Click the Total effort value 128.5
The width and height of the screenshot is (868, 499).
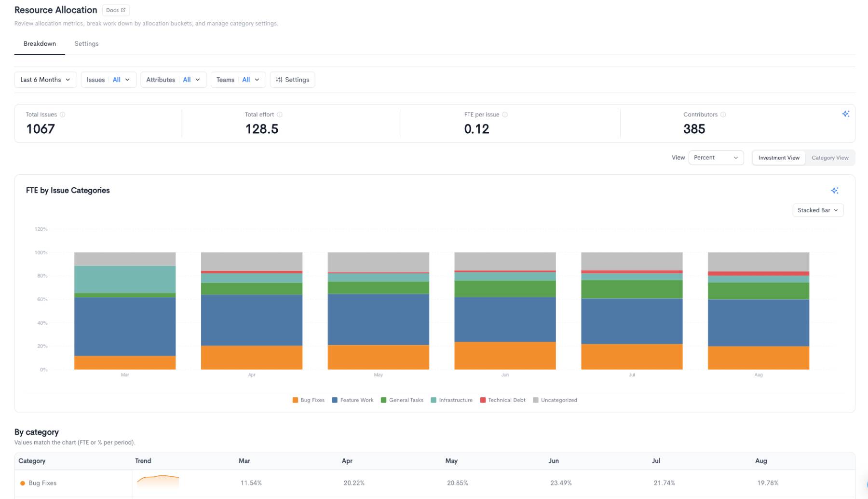pyautogui.click(x=262, y=129)
